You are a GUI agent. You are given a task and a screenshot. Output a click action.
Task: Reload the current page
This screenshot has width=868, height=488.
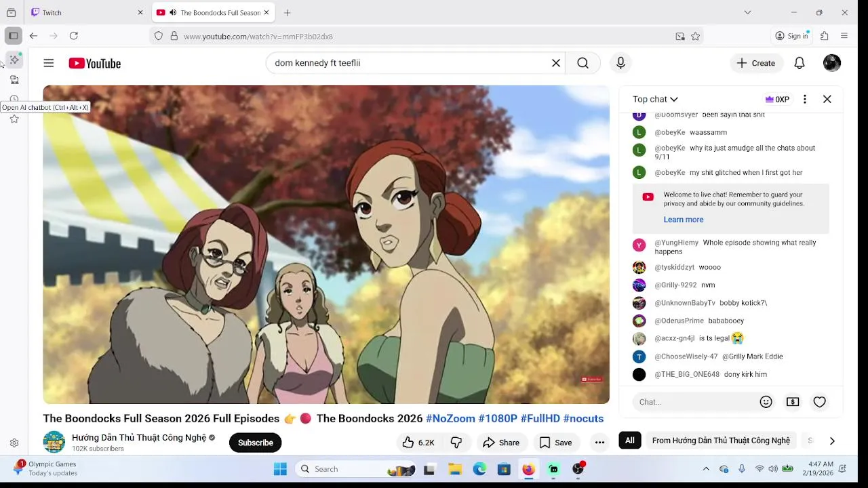tap(74, 36)
